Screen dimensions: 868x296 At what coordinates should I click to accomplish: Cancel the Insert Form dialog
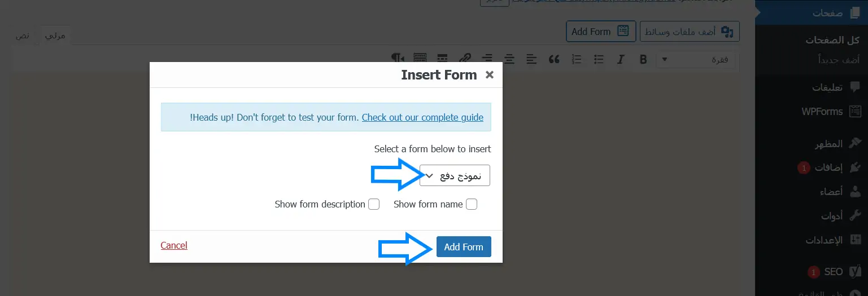coord(174,245)
